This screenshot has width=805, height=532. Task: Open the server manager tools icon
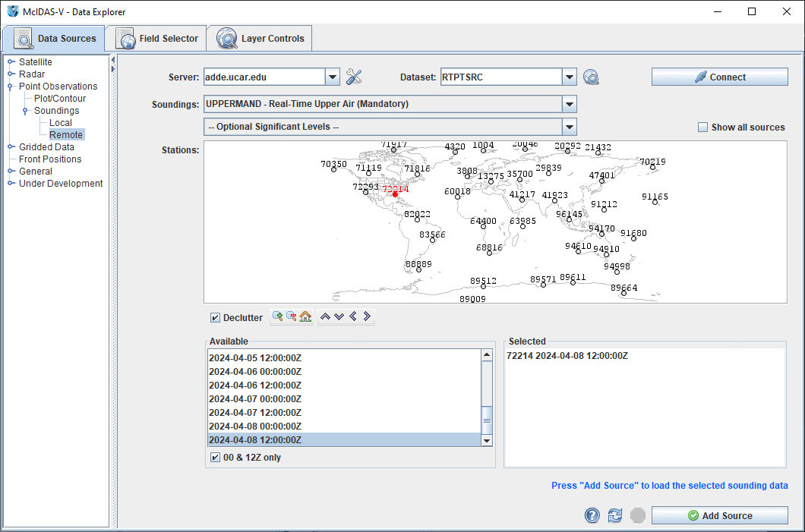coord(354,77)
